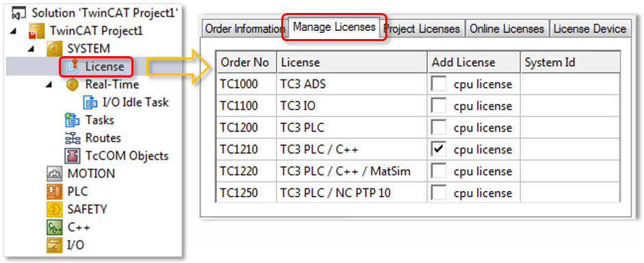Click the 'TC3 PLC / C++ / MatSim' cell
The width and height of the screenshot is (644, 263).
click(x=352, y=171)
